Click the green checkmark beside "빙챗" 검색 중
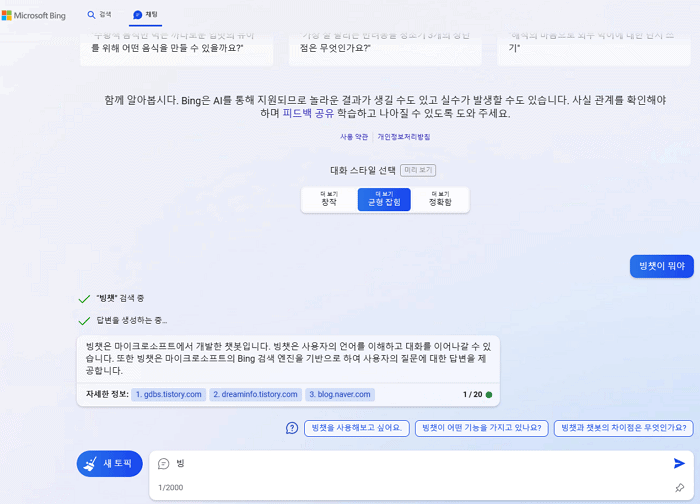This screenshot has height=504, width=700. pos(84,298)
